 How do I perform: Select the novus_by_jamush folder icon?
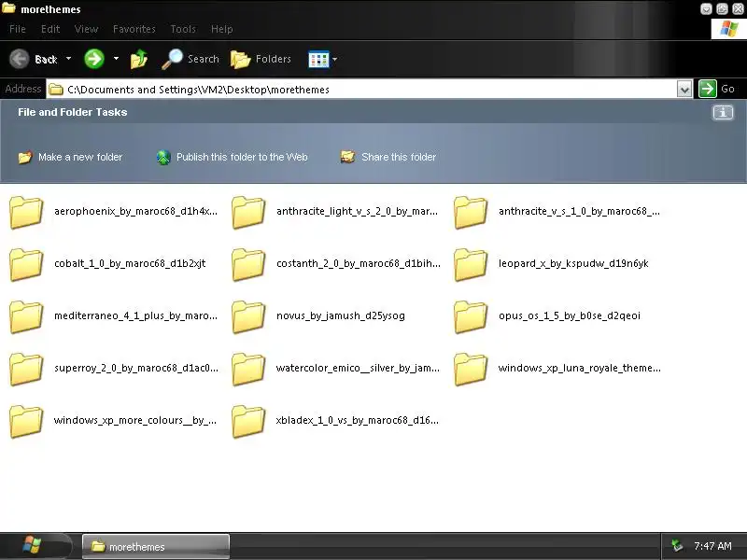pos(248,316)
